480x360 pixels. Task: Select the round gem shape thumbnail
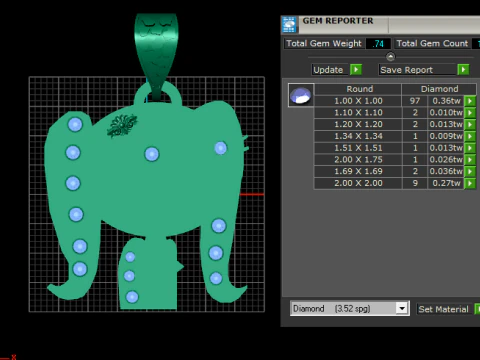coord(301,95)
